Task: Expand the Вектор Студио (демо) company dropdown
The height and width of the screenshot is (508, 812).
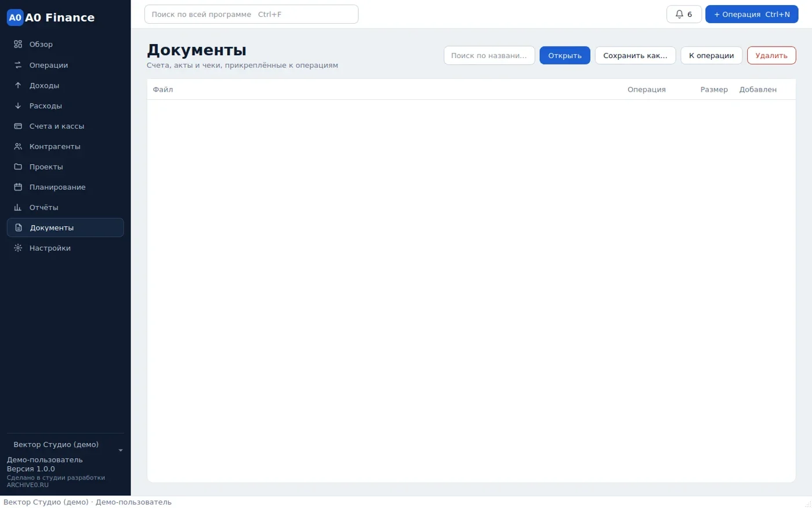Action: [65, 445]
